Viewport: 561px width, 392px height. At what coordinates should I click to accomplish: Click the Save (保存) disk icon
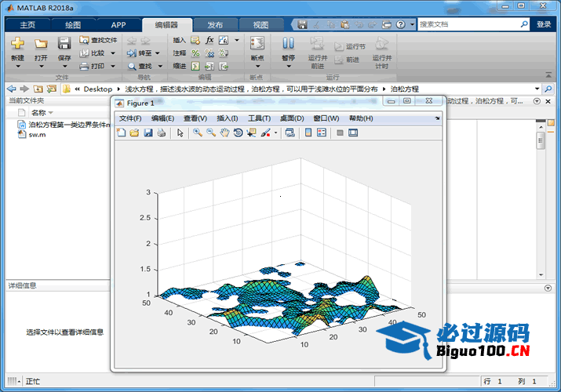64,43
